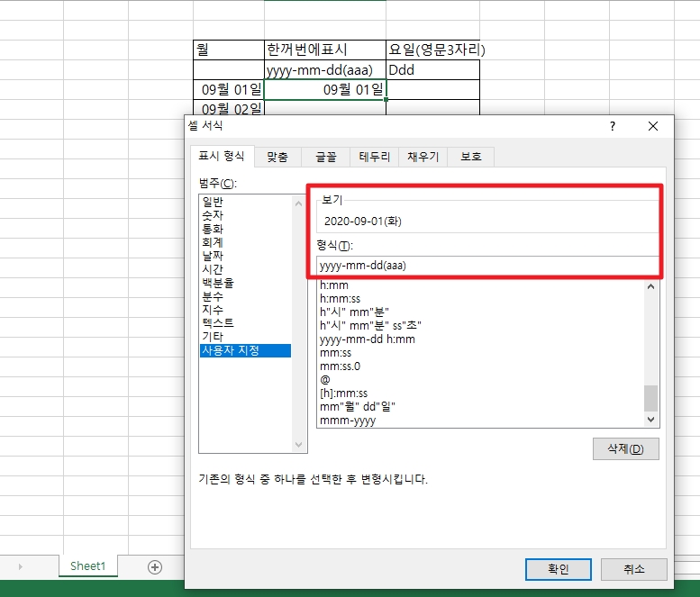Screen dimensions: 700x597
Task: Add a new sheet with plus icon
Action: (x=154, y=567)
